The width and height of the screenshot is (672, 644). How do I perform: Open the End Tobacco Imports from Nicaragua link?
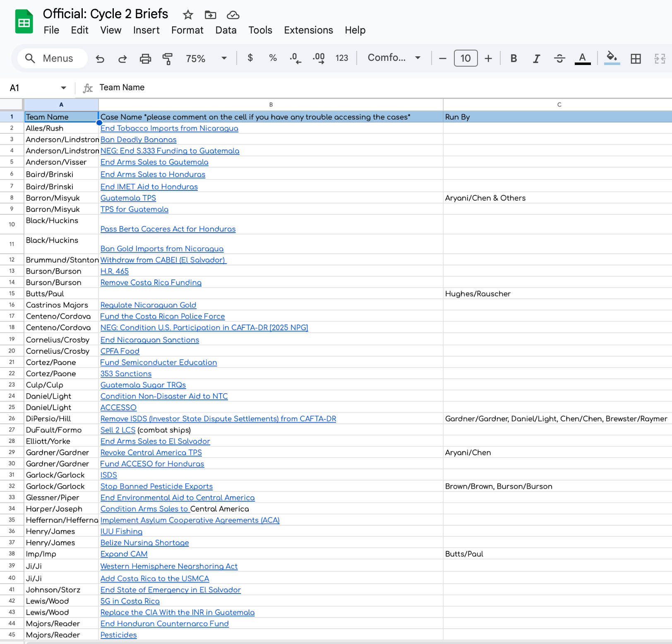pyautogui.click(x=169, y=128)
